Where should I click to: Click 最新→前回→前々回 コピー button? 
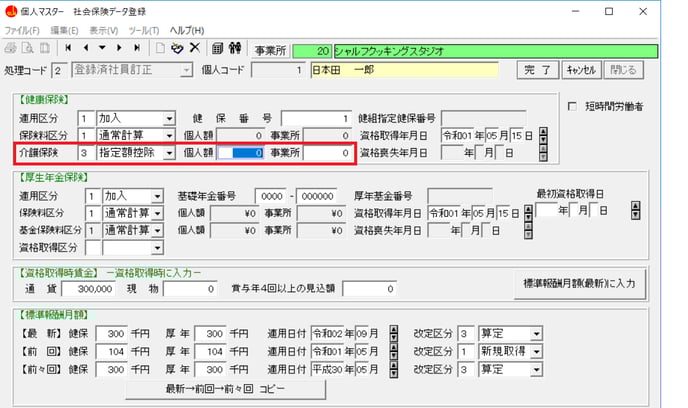click(226, 389)
